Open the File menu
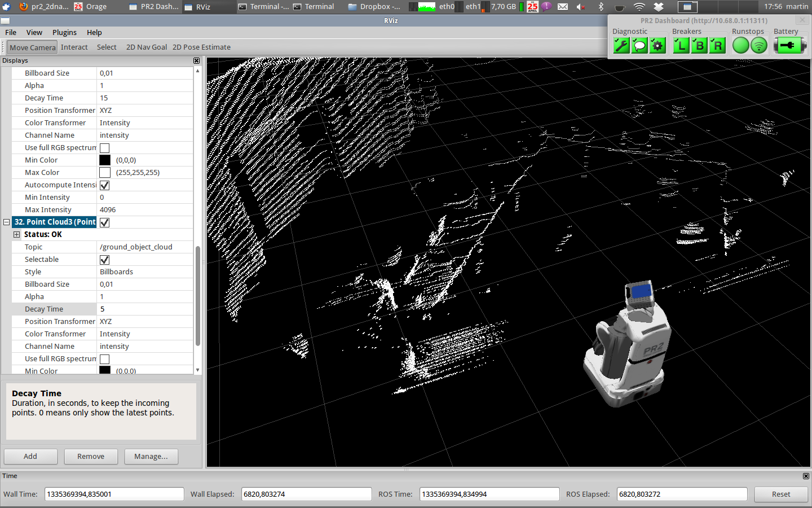The height and width of the screenshot is (508, 812). 11,32
